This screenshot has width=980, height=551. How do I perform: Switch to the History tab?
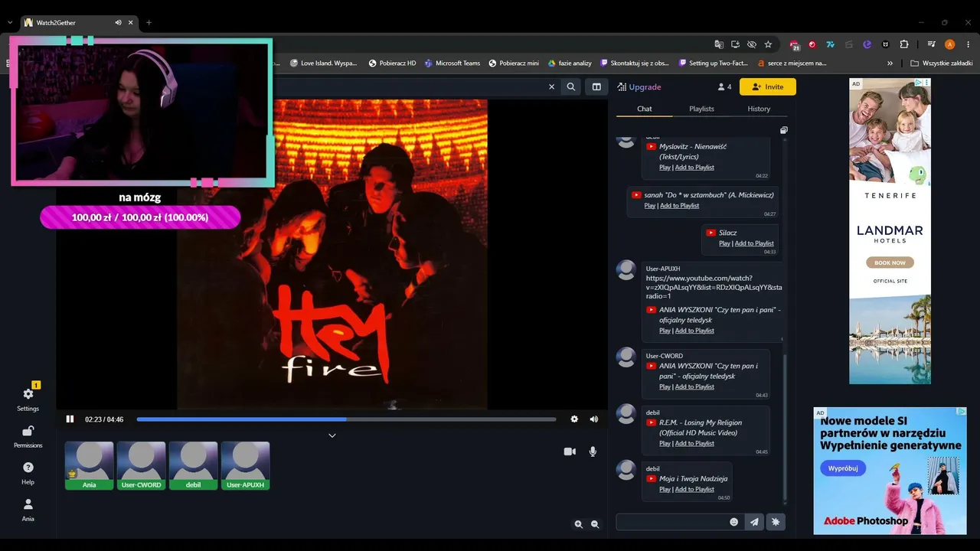(759, 109)
